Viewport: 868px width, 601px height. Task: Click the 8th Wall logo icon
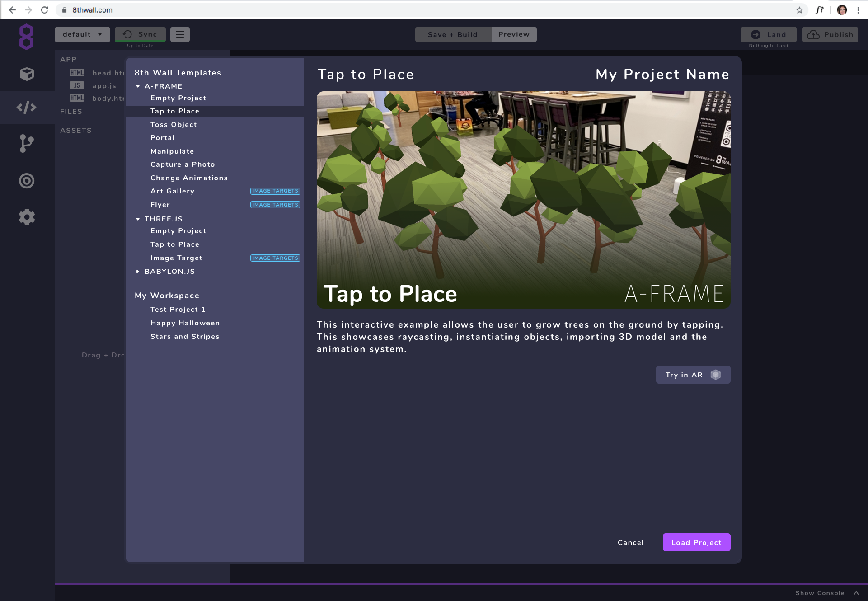tap(26, 37)
